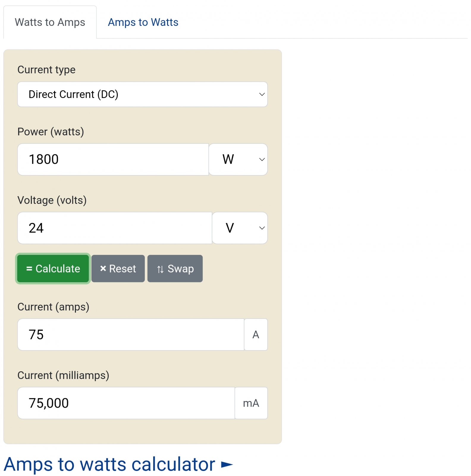The image size is (471, 476).
Task: Expand the voltage unit V dropdown
Action: click(x=240, y=228)
